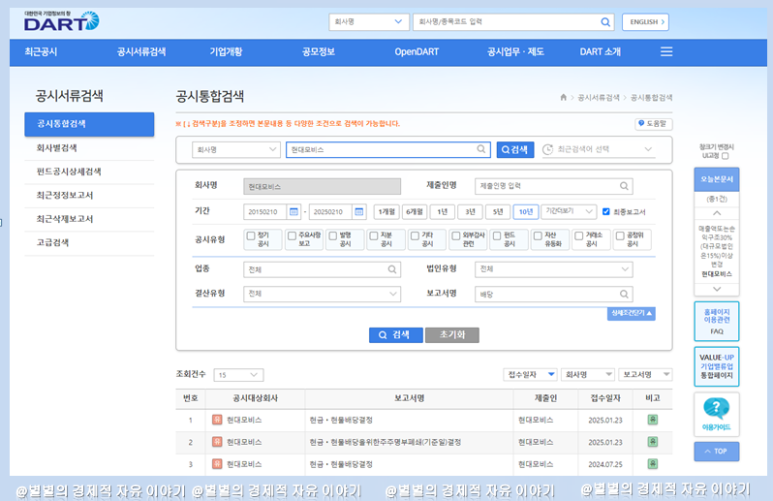Open 최근공시 in the navigation bar

[x=41, y=52]
